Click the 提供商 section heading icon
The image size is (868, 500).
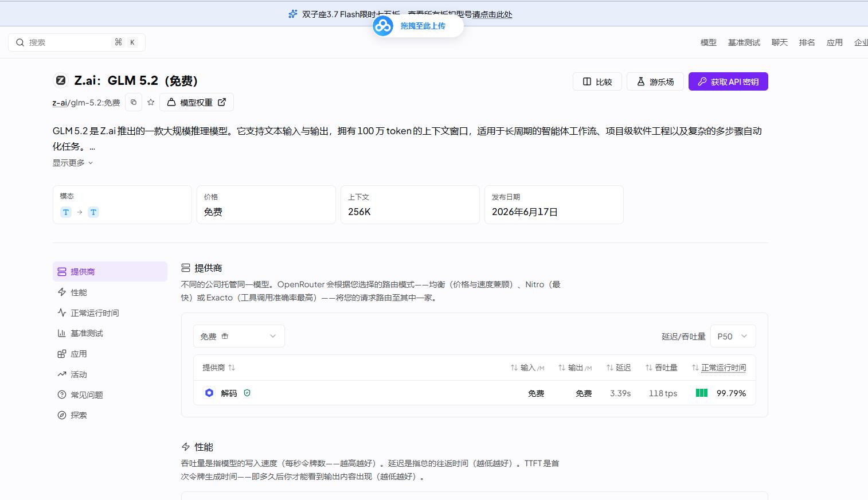click(185, 268)
